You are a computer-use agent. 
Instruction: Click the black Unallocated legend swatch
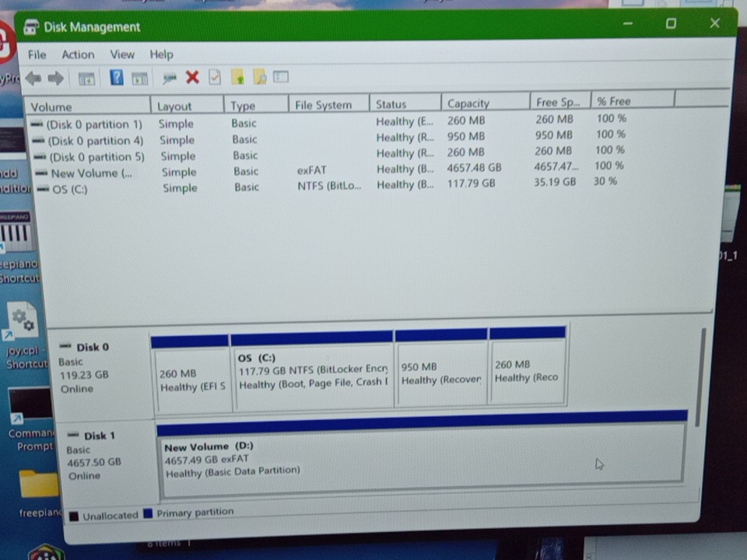pyautogui.click(x=74, y=516)
